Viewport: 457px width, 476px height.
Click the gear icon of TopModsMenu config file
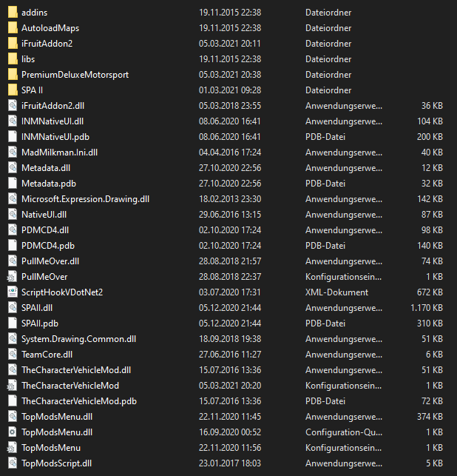pyautogui.click(x=12, y=448)
